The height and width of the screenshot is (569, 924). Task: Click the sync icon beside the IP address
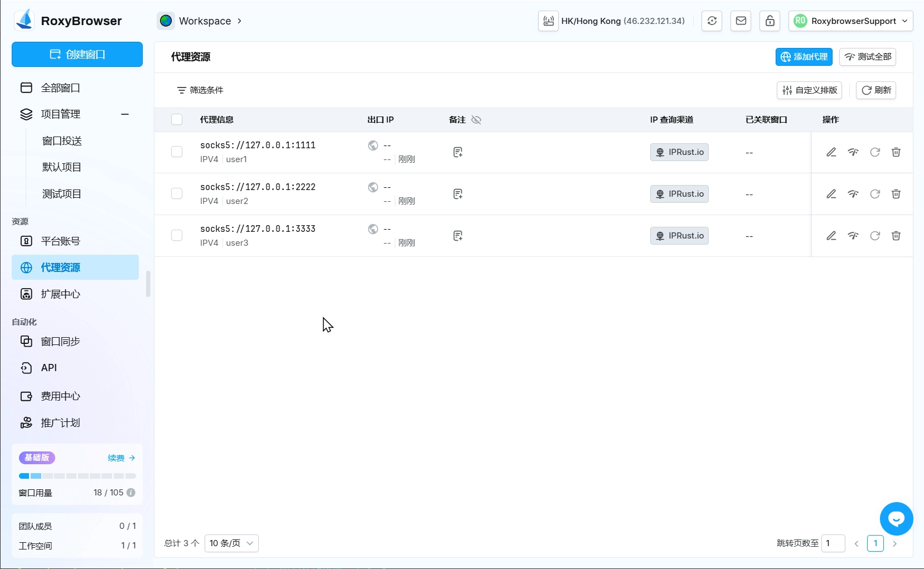tap(712, 21)
